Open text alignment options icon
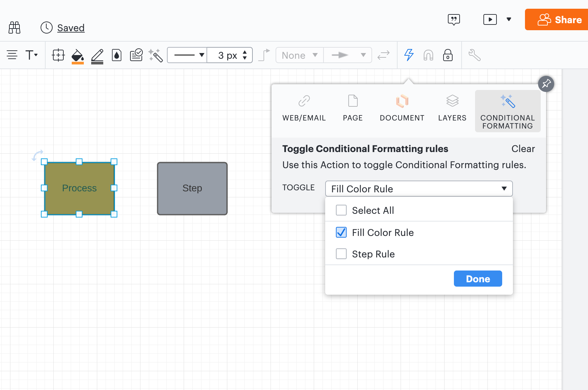Viewport: 588px width, 390px height. [12, 55]
